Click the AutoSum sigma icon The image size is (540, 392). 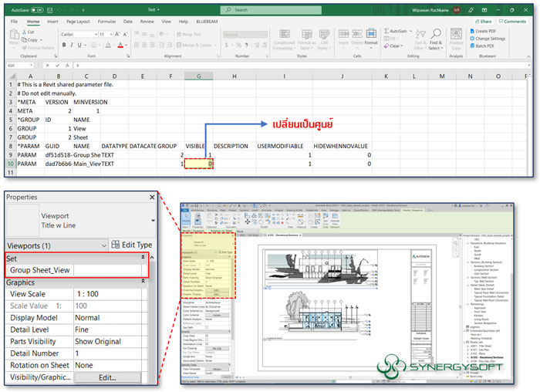(386, 31)
